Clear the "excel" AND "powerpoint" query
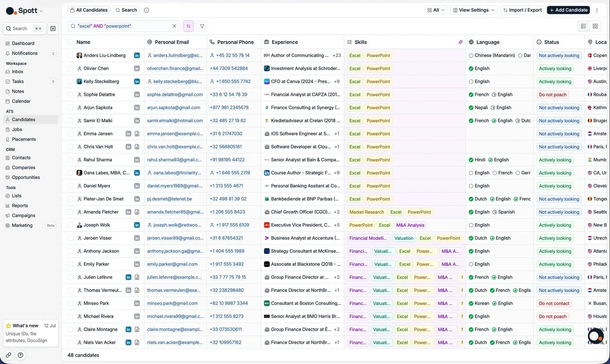 174,26
